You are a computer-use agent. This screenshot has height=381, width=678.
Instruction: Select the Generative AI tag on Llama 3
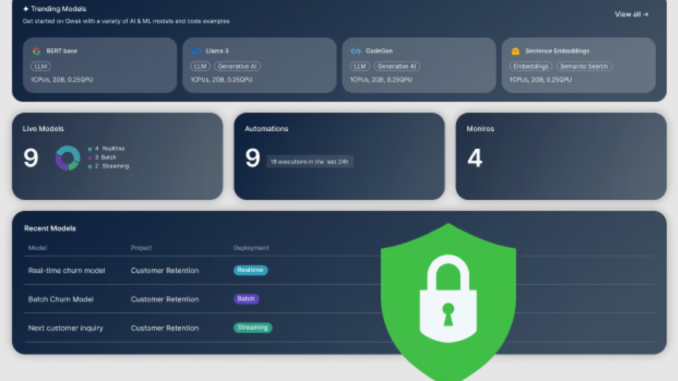[237, 66]
